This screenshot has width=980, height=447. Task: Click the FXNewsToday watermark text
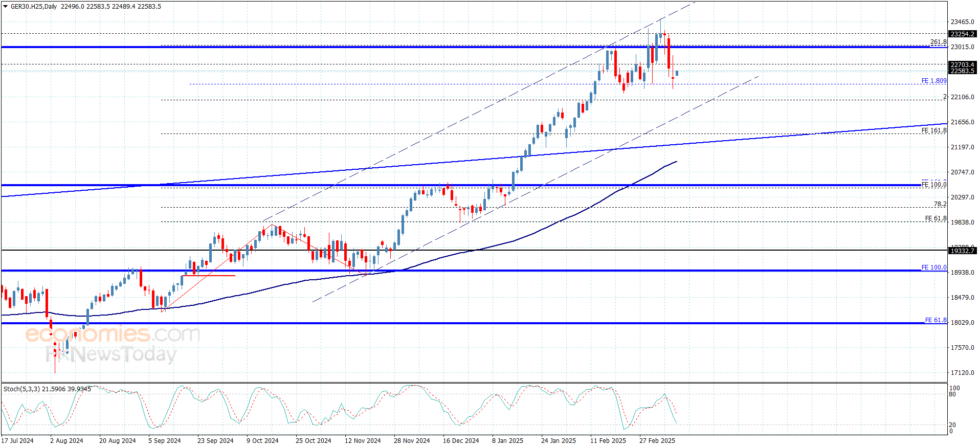coord(111,354)
